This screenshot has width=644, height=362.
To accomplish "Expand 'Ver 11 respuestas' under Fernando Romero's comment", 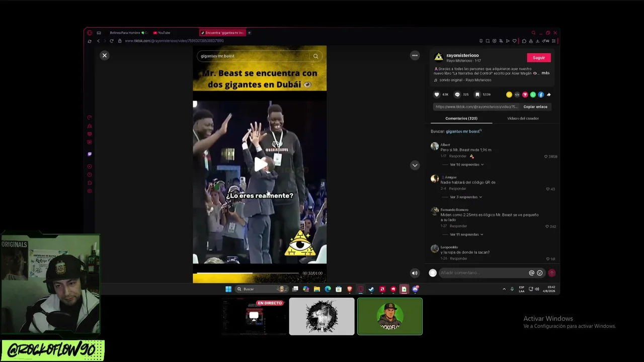I will (466, 234).
